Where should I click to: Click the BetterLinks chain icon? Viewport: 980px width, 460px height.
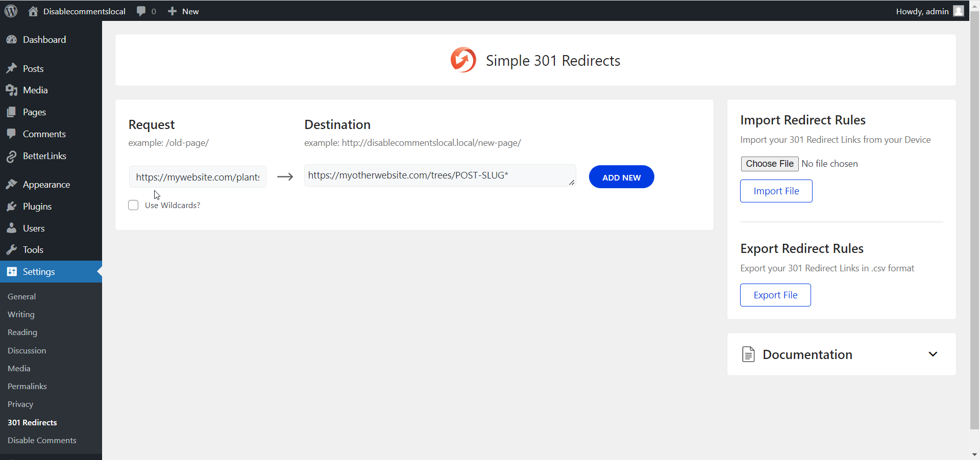point(12,156)
